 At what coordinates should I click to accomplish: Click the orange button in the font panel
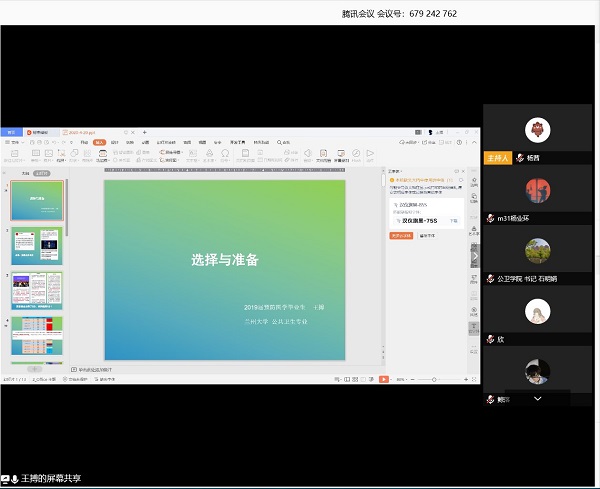pyautogui.click(x=401, y=235)
